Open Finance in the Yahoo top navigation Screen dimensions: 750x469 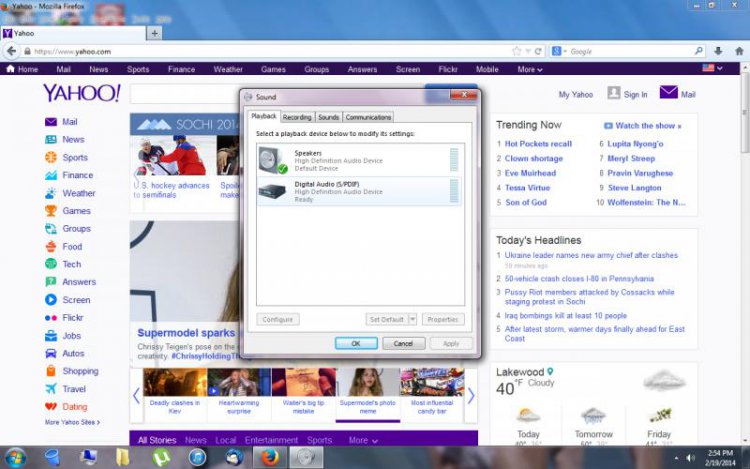(181, 69)
